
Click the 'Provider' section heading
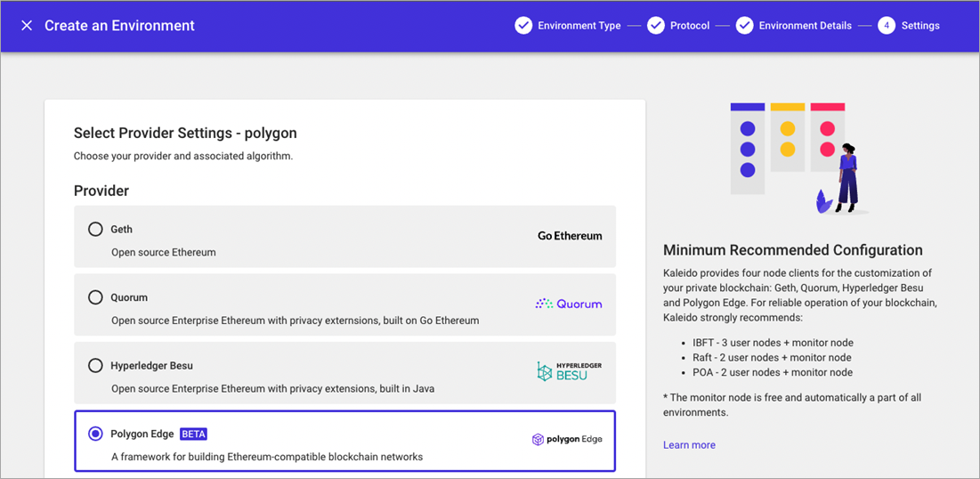click(x=101, y=191)
